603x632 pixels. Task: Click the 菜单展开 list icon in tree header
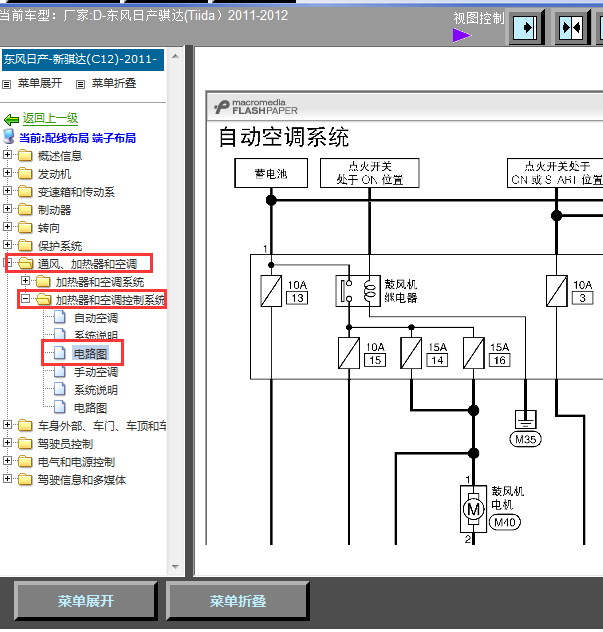coord(6,84)
